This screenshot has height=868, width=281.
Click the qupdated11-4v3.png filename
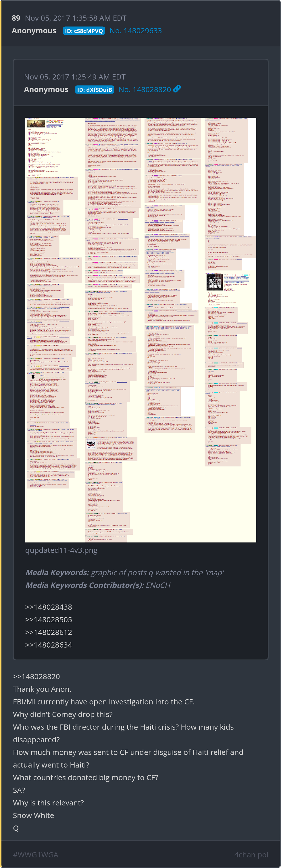[61, 550]
